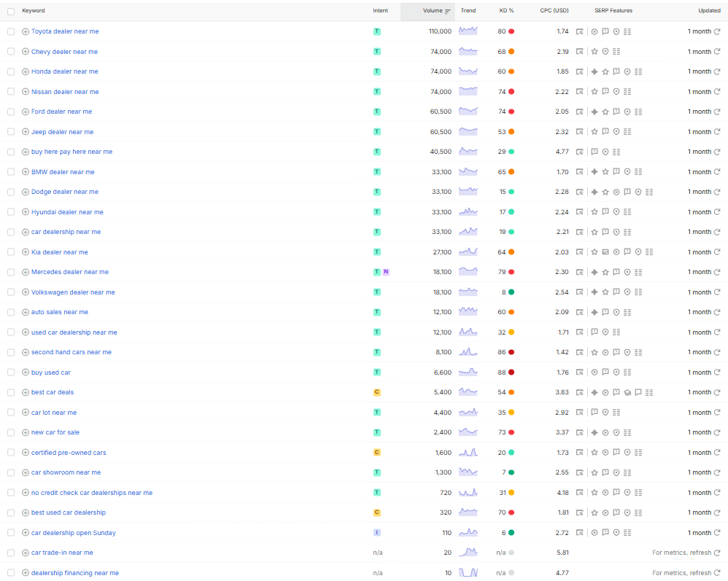Screen dimensions: 728x581
Task: Click the CPC (USD) column header
Action: pyautogui.click(x=554, y=11)
